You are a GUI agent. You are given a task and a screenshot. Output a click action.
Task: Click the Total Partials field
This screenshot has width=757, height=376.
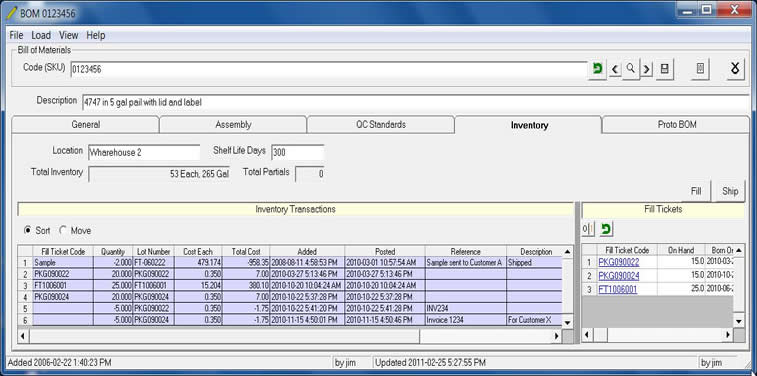pos(309,174)
